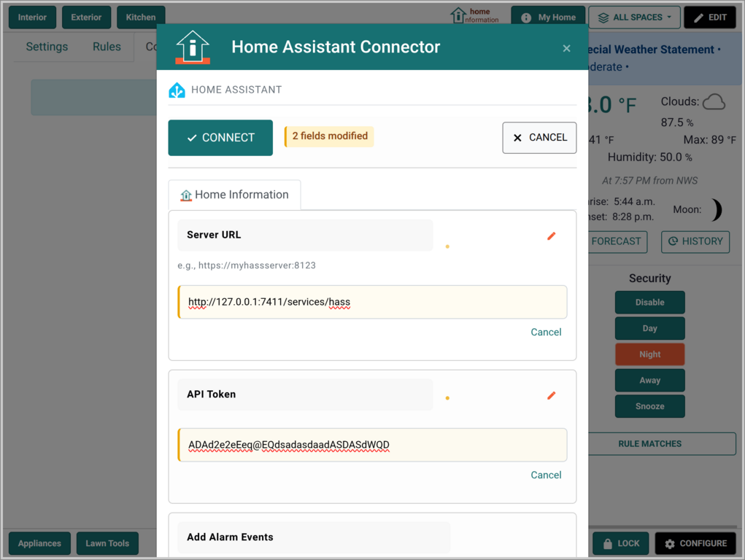Click the '2 fields modified' badge
745x560 pixels.
(x=329, y=136)
